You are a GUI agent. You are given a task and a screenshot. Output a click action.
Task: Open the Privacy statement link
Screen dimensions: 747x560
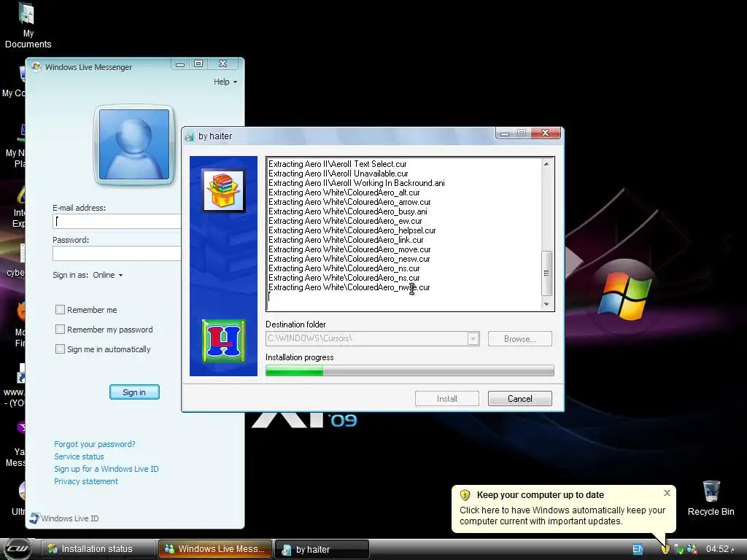[86, 481]
